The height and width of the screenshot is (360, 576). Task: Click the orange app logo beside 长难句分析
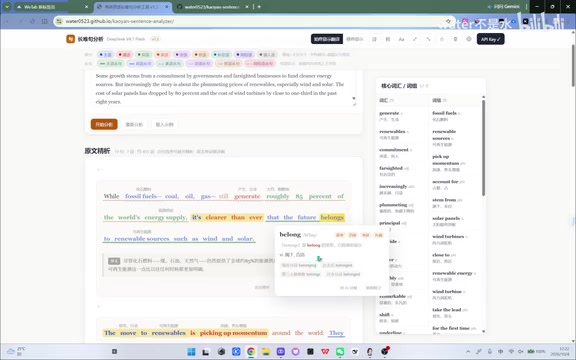tap(71, 39)
